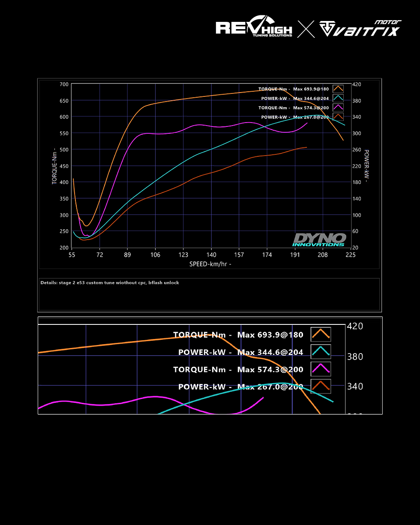Click the 225 value on speed axis
The height and width of the screenshot is (525, 420).
pyautogui.click(x=351, y=255)
